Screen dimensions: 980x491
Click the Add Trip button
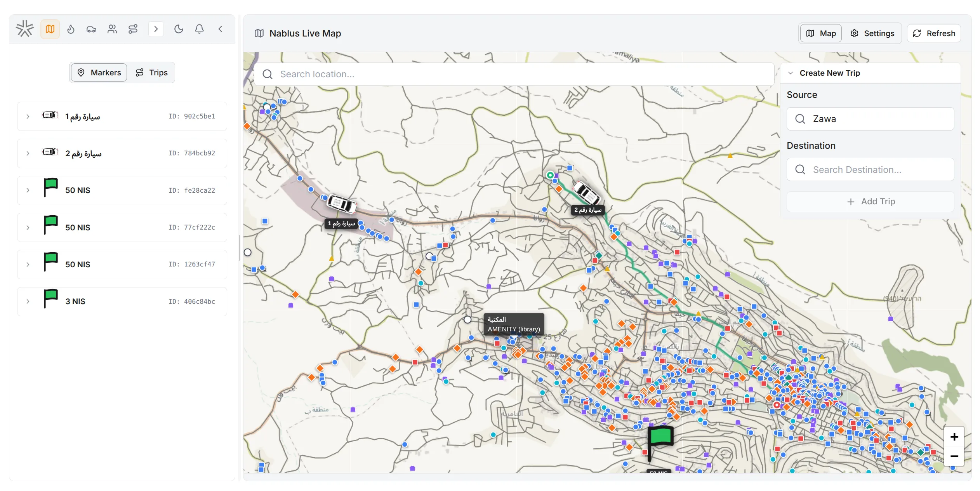tap(871, 202)
